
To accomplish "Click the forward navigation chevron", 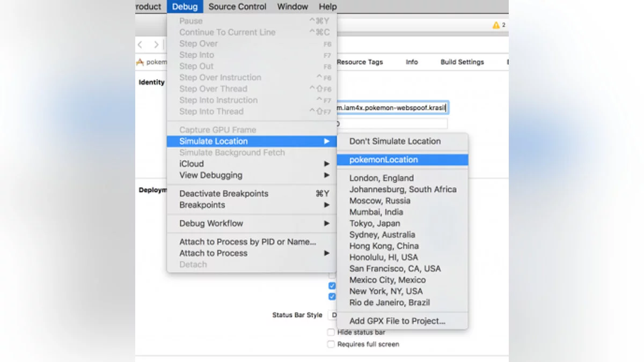I will point(156,45).
